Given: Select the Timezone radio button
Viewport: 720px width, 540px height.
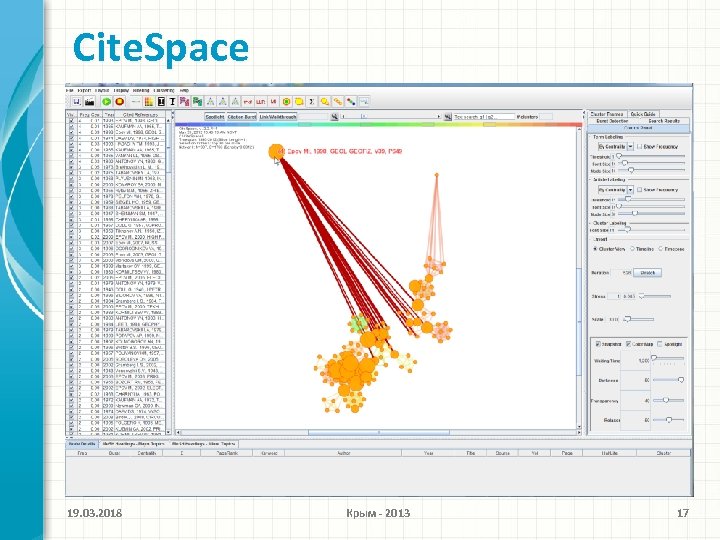Looking at the screenshot, I should (x=661, y=248).
